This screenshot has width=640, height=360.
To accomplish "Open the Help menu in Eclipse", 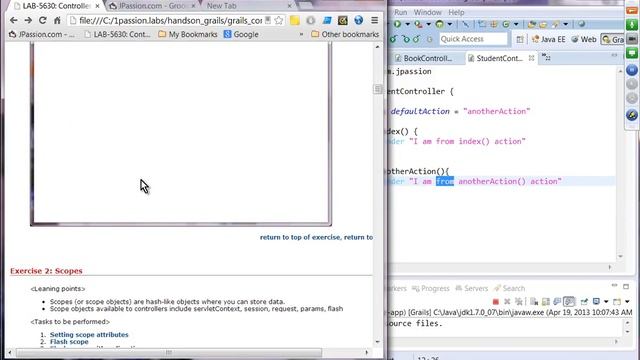I will [456, 12].
